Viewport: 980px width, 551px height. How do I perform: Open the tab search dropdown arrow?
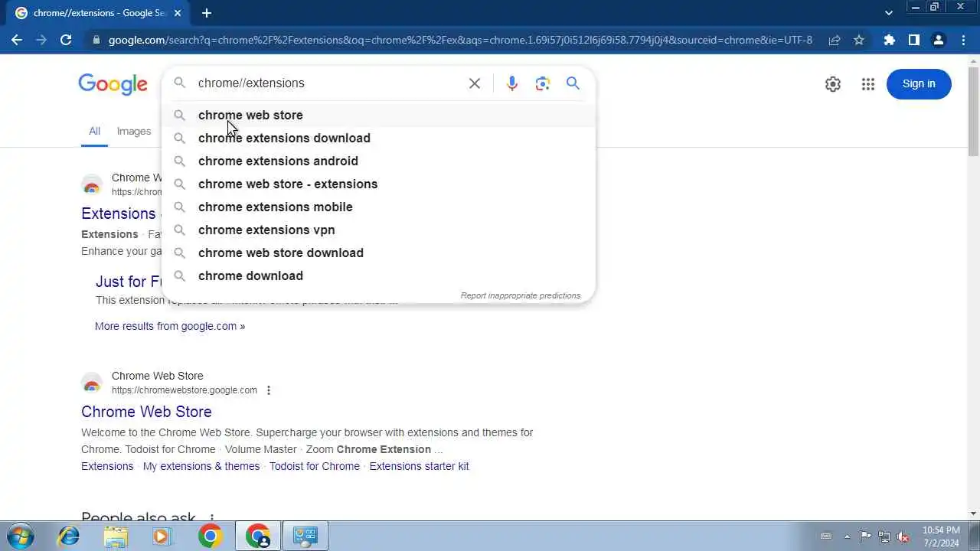(x=888, y=13)
